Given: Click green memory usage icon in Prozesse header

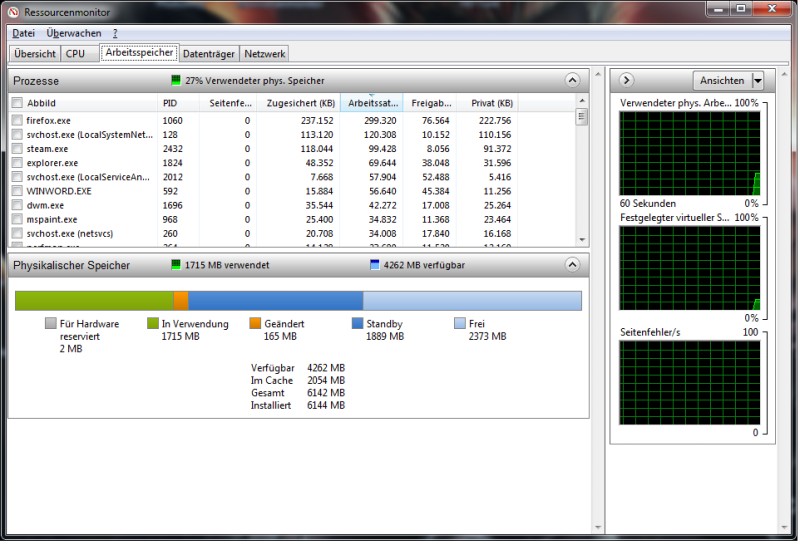Looking at the screenshot, I should tap(176, 81).
